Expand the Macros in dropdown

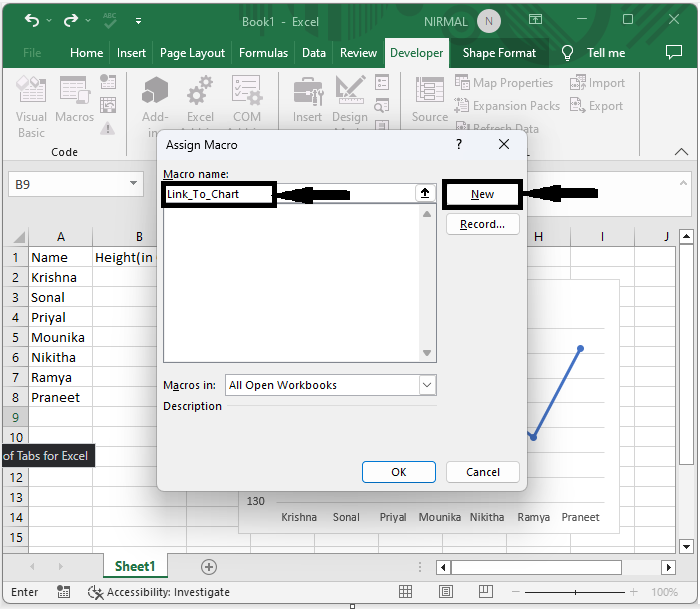coord(427,385)
